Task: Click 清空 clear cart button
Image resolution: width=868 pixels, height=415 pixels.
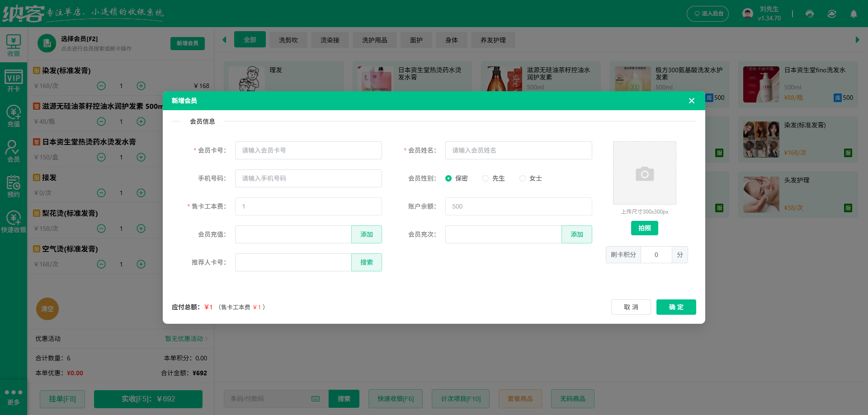Action: click(x=47, y=309)
